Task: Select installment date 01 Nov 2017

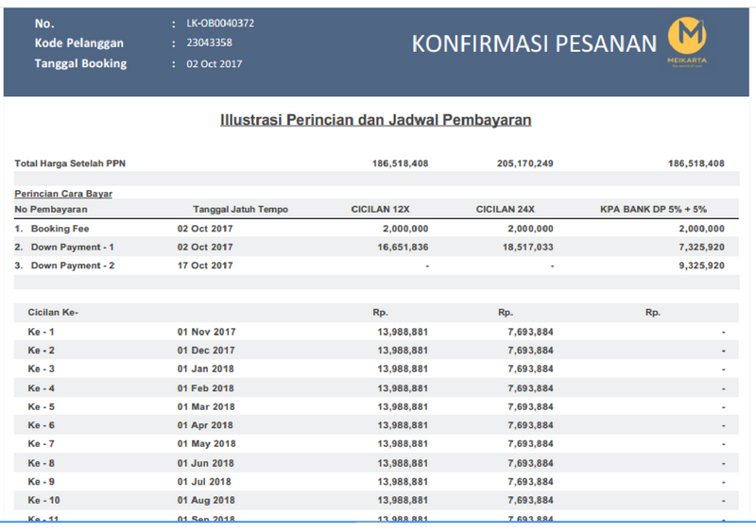Action: pyautogui.click(x=206, y=332)
